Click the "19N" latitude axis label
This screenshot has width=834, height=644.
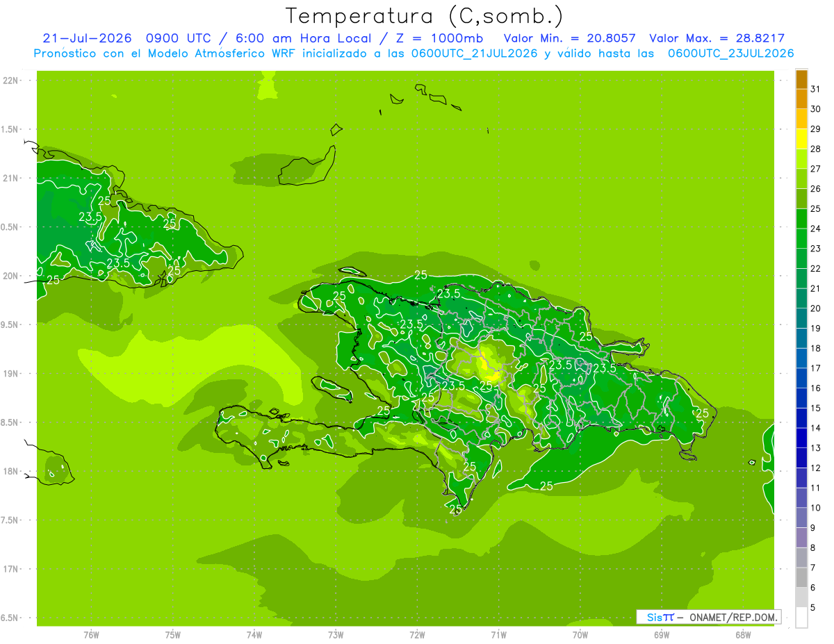10,374
